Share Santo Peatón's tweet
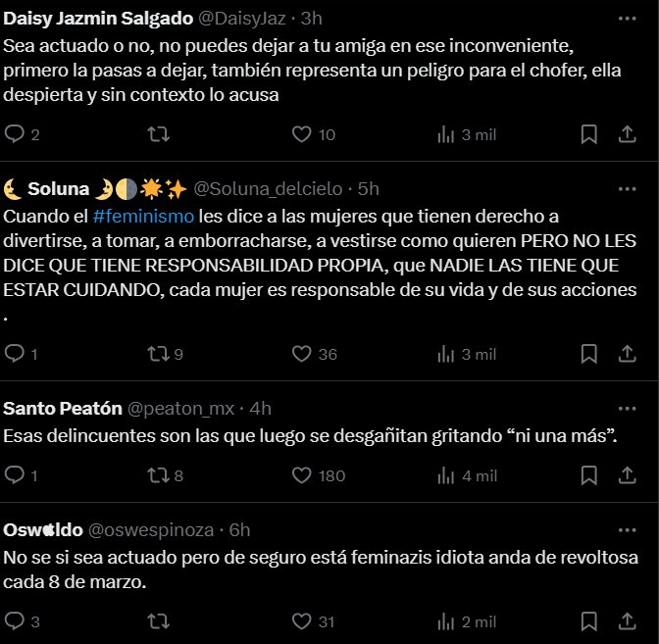659x644 pixels. pos(627,475)
